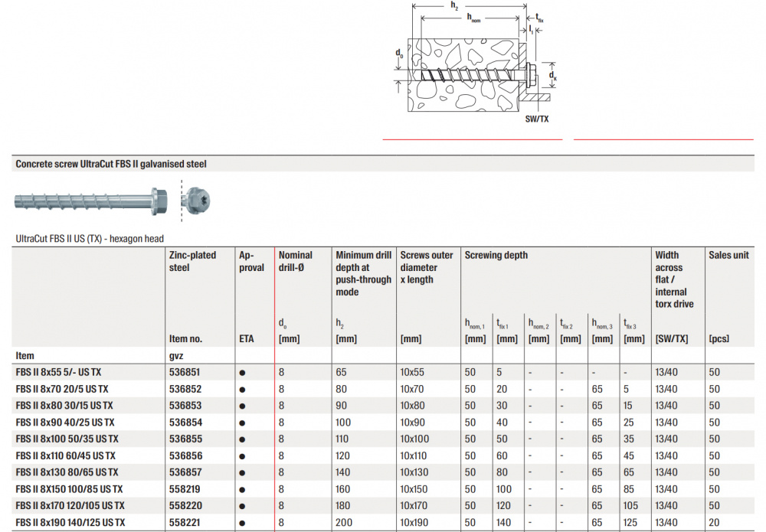Click item number 536856
This screenshot has width=766, height=532.
pos(185,455)
